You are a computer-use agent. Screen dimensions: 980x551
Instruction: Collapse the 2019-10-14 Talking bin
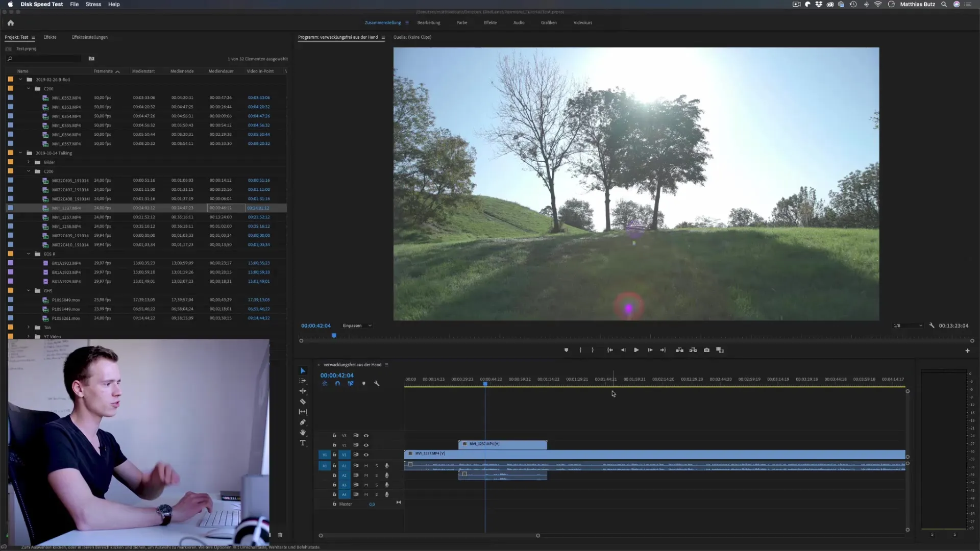20,153
